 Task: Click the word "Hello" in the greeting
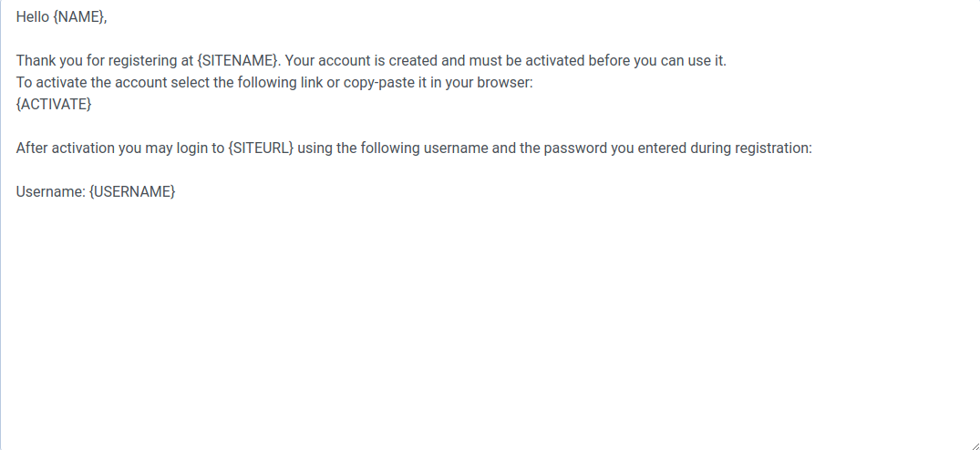click(34, 17)
